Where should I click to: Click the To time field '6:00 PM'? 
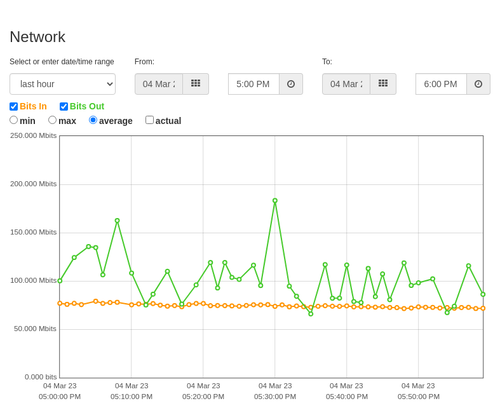coord(441,84)
